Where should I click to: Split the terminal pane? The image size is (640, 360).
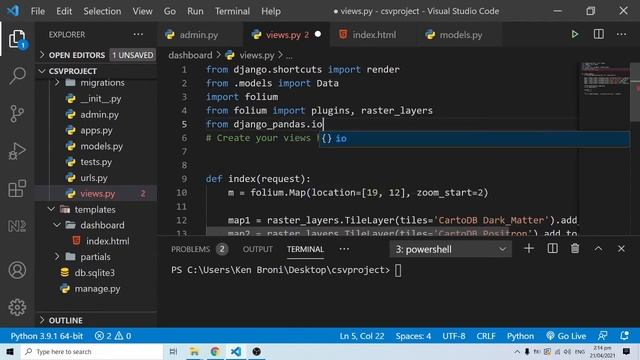click(552, 249)
